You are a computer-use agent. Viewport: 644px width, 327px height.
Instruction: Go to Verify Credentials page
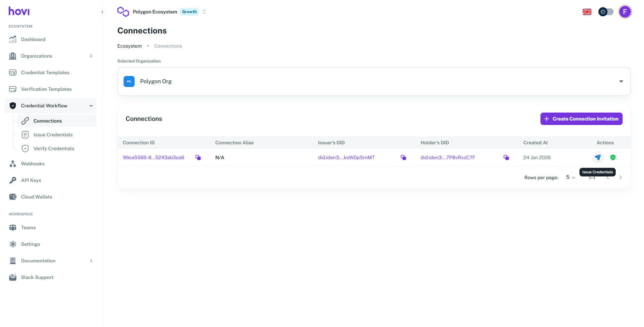[x=53, y=148]
